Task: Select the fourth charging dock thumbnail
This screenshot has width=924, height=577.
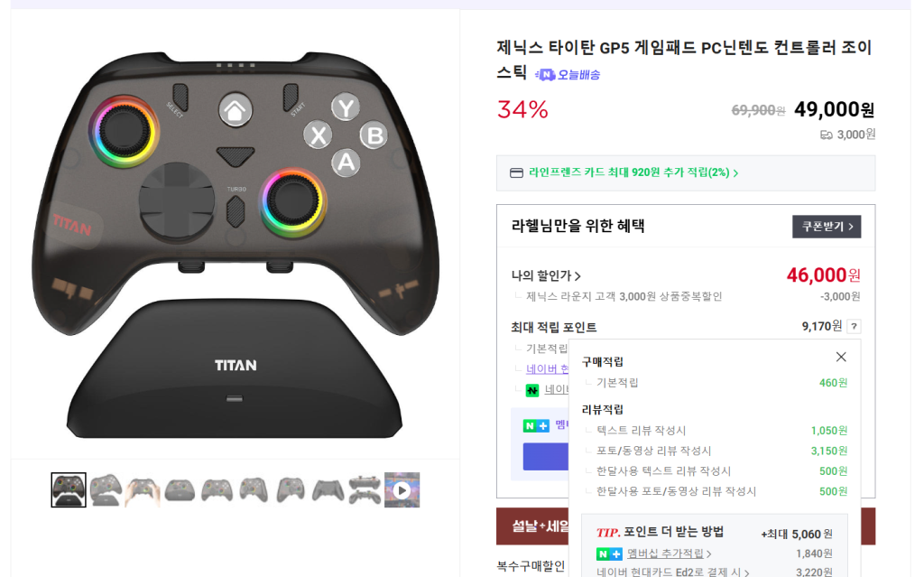Action: pyautogui.click(x=180, y=489)
